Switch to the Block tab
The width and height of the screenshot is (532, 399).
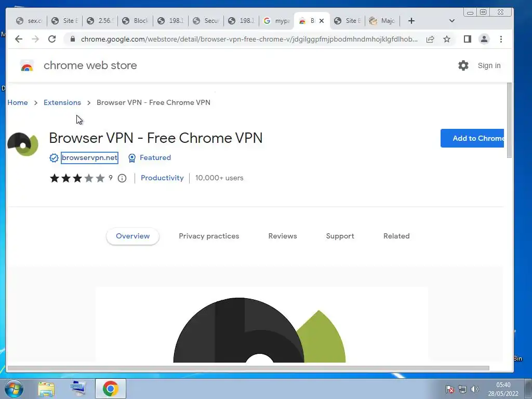136,21
